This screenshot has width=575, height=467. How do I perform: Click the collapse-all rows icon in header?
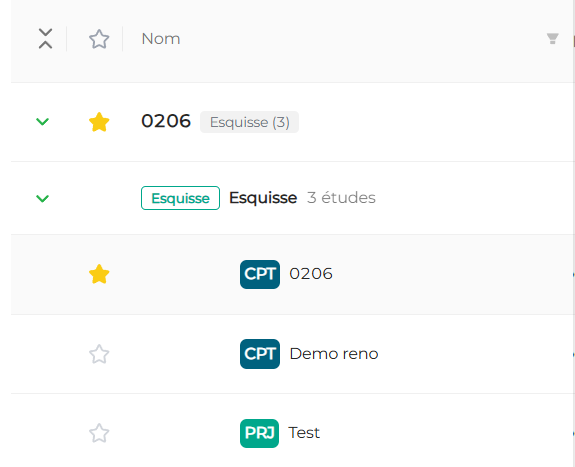click(x=45, y=39)
